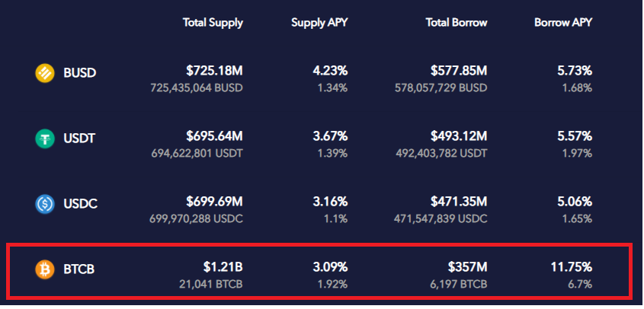This screenshot has width=644, height=309.
Task: Open the USDT market name
Action: (x=79, y=139)
